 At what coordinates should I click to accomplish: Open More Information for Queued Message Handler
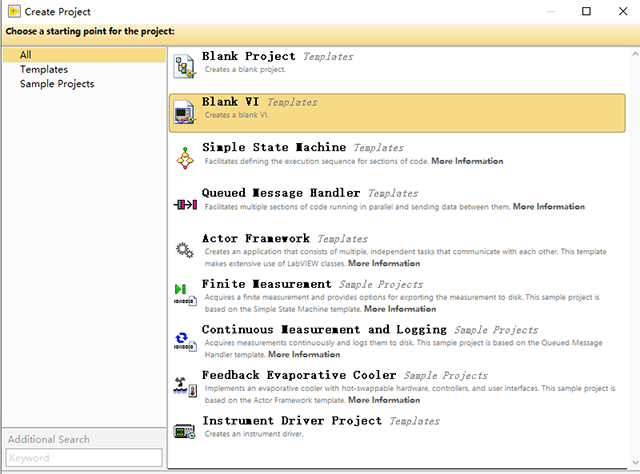click(x=547, y=207)
